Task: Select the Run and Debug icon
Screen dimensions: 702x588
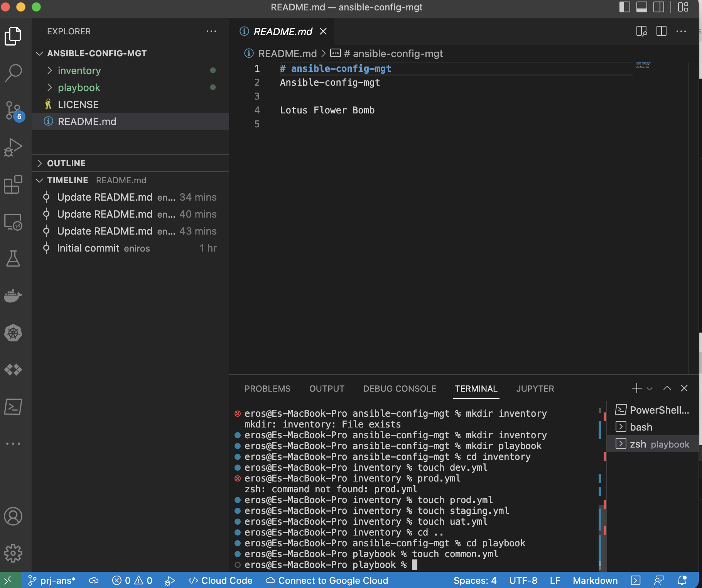Action: click(x=13, y=147)
